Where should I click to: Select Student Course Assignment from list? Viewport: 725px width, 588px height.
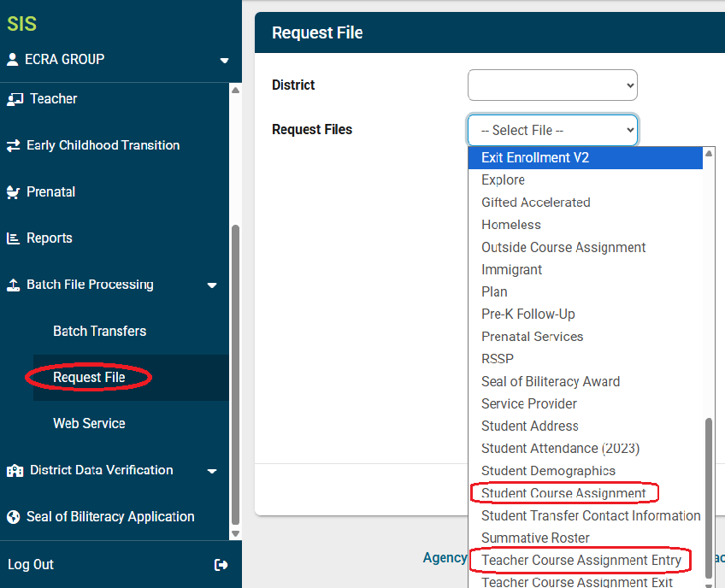563,493
